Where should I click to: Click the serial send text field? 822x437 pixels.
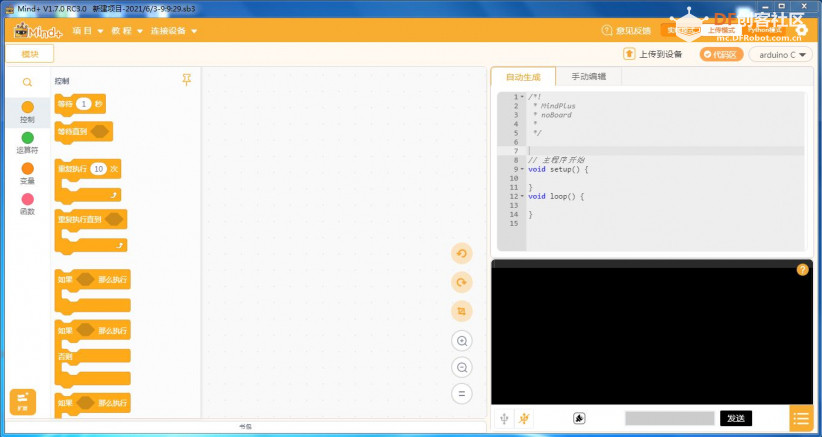click(669, 418)
